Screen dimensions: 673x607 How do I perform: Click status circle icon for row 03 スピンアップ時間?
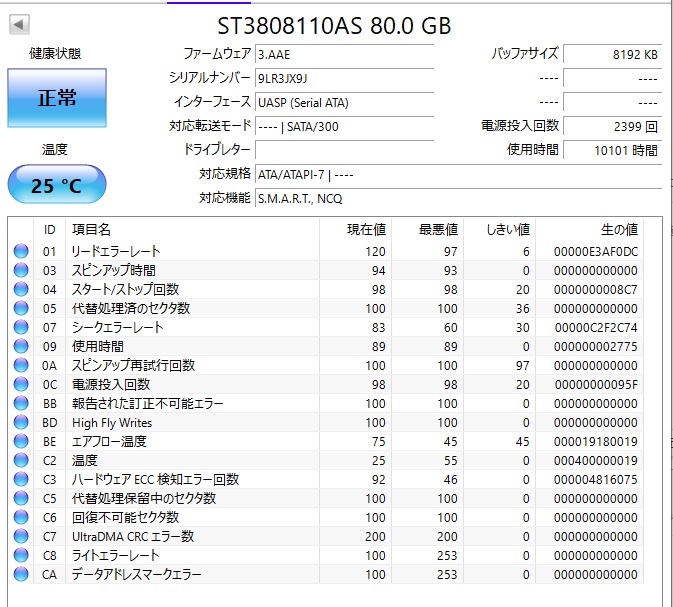pyautogui.click(x=21, y=270)
